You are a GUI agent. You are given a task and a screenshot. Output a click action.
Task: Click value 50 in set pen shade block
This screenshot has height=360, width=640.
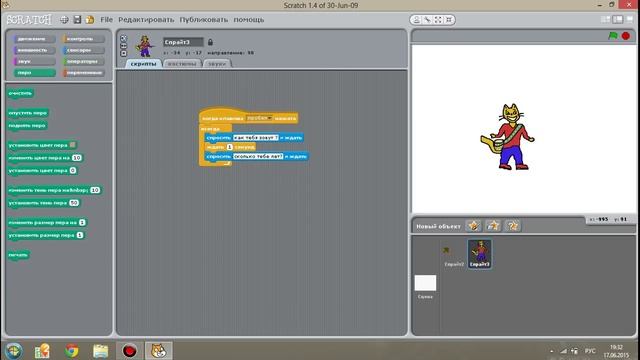(x=74, y=202)
